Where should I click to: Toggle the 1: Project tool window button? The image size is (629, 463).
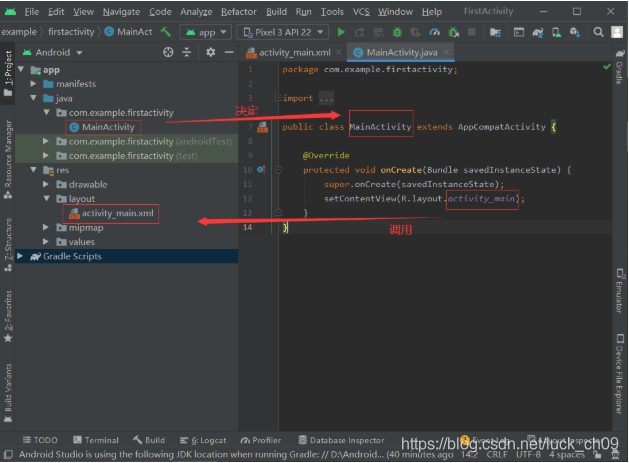pos(8,73)
